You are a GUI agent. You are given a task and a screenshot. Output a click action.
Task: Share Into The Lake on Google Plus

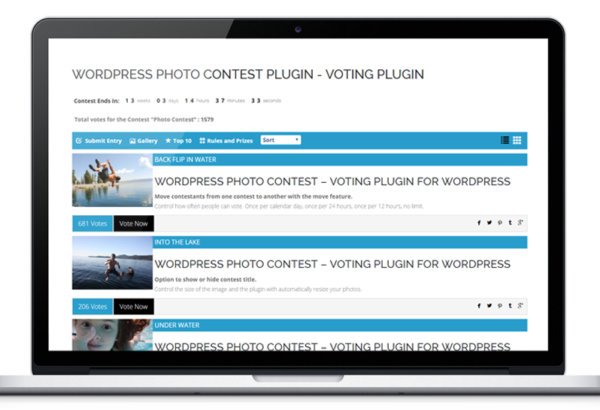click(520, 305)
